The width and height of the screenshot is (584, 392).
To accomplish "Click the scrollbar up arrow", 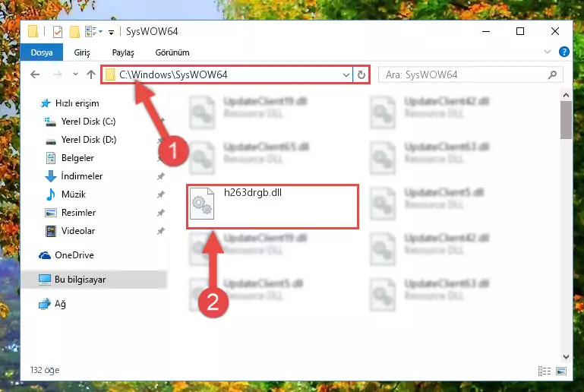I will pyautogui.click(x=566, y=95).
